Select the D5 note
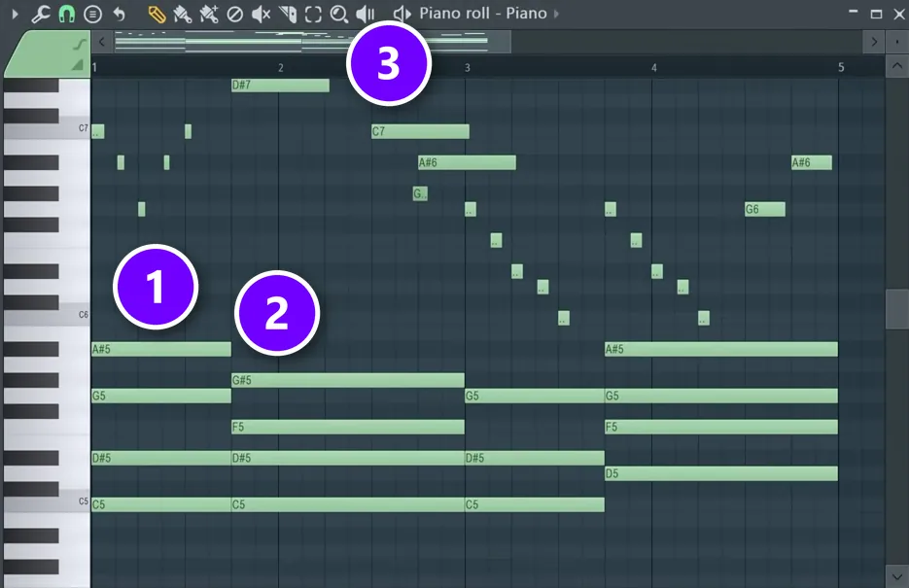The height and width of the screenshot is (588, 909). pyautogui.click(x=720, y=473)
